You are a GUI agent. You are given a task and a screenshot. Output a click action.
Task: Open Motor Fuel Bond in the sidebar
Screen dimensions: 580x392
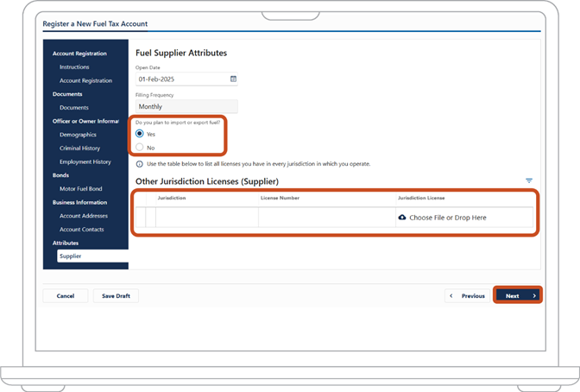tap(80, 189)
